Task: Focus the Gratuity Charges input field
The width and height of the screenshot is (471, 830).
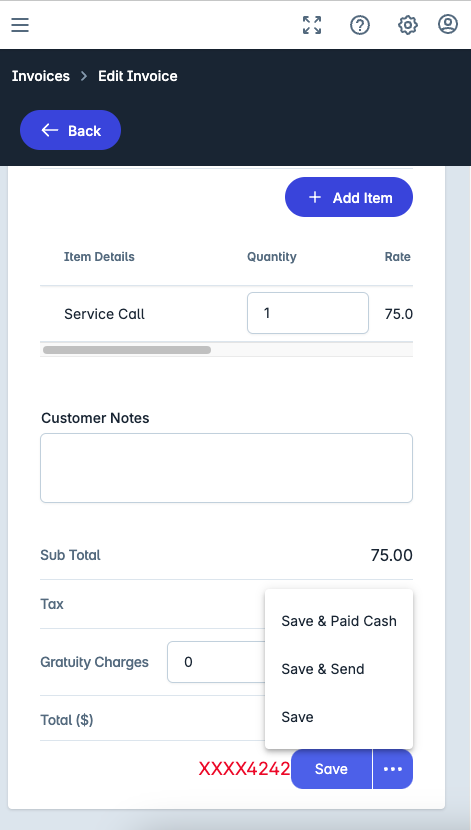Action: [x=217, y=662]
